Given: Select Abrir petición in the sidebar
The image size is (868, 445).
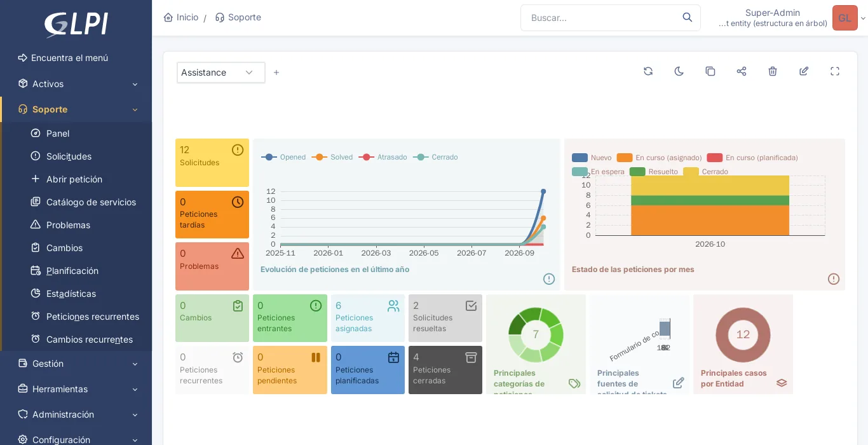Looking at the screenshot, I should pos(77,179).
